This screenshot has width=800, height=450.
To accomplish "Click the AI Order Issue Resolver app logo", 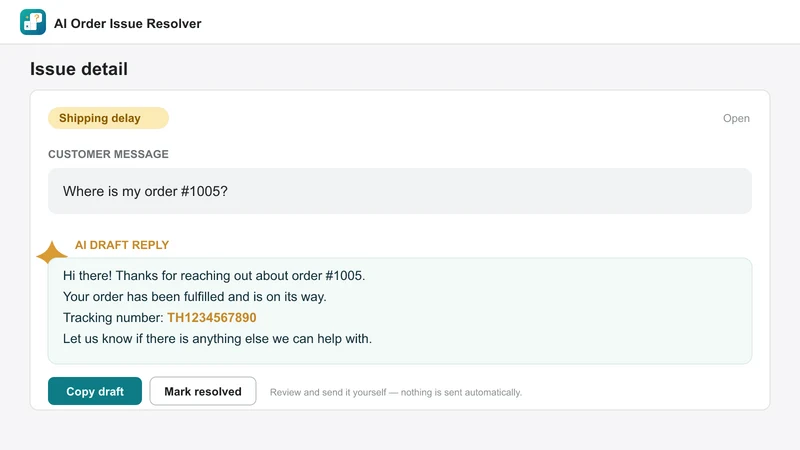I will point(33,22).
